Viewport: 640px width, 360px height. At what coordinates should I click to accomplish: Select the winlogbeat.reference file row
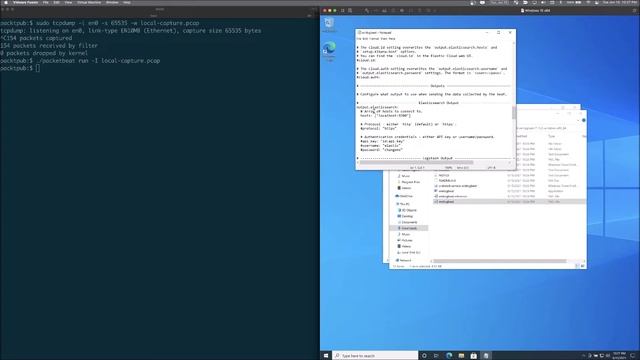point(509,196)
